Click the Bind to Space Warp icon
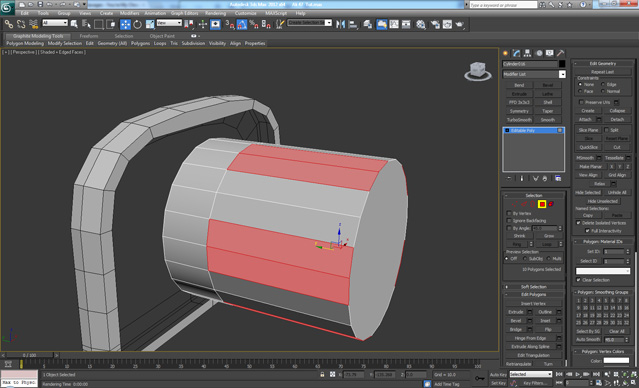 (x=34, y=24)
